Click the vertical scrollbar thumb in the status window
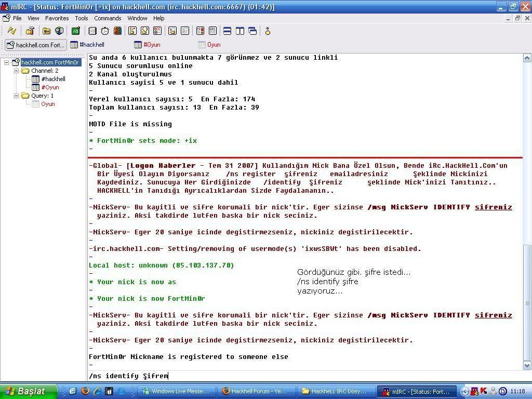The width and height of the screenshot is (532, 399). coord(527,303)
